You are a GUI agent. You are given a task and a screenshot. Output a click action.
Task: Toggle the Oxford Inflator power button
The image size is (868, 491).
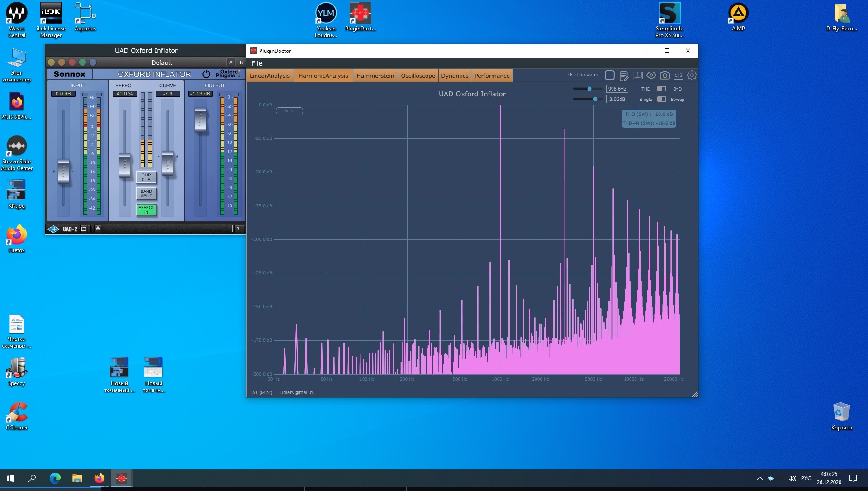[x=206, y=74]
